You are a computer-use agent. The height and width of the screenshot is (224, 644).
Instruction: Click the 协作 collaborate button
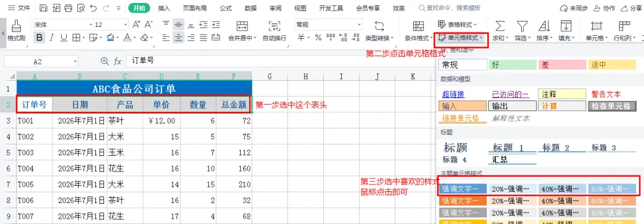pyautogui.click(x=603, y=8)
